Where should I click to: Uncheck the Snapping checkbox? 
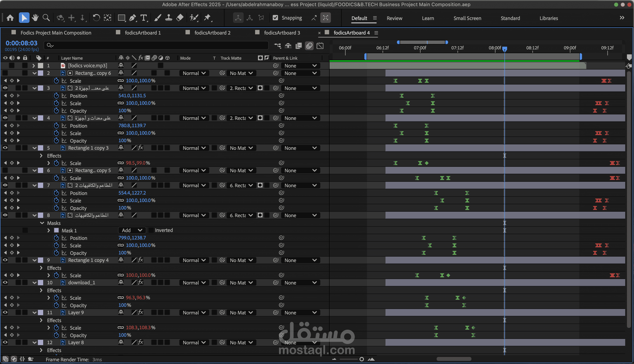275,18
